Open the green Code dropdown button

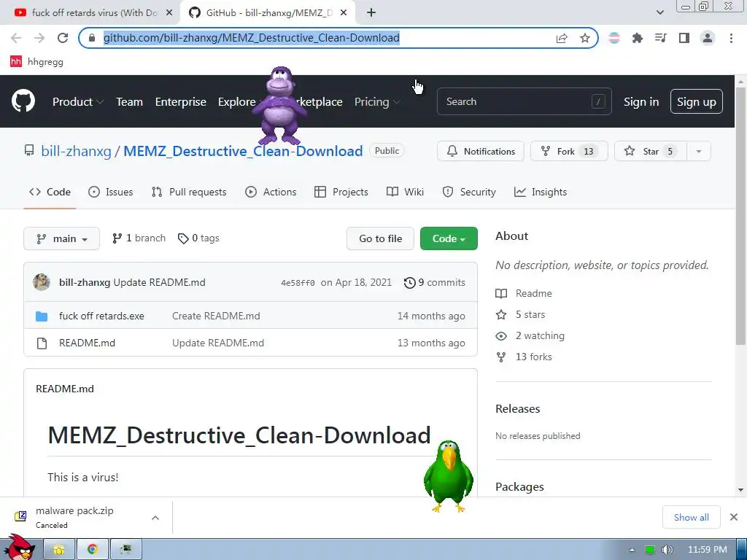[x=449, y=238]
